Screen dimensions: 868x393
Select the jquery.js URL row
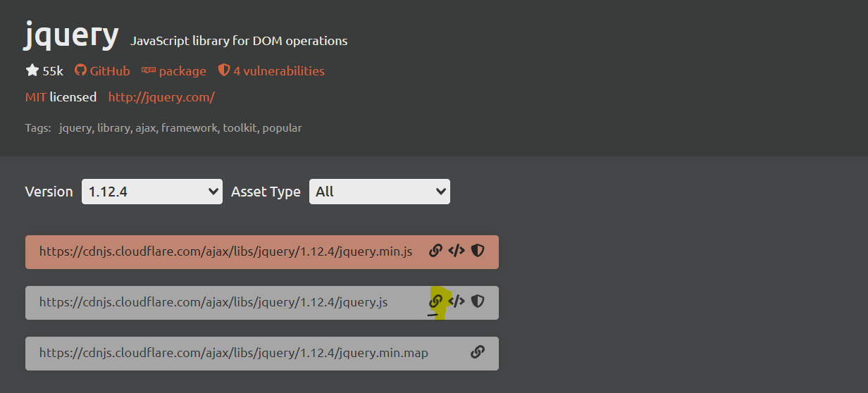point(262,303)
